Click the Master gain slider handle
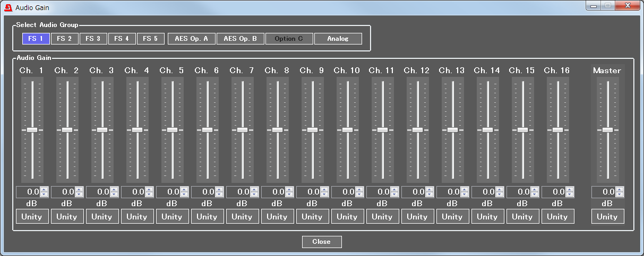This screenshot has height=256, width=644. [607, 130]
